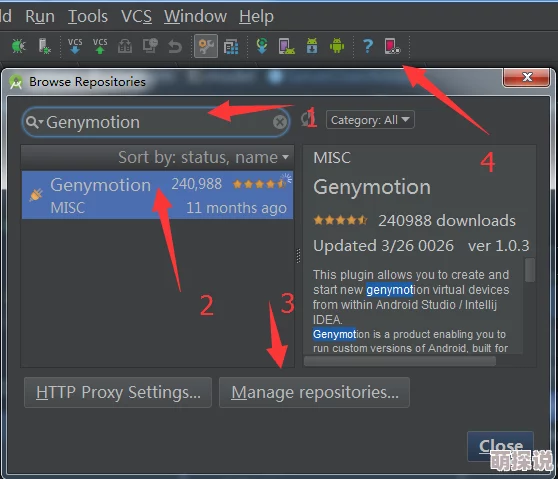Open Settings with the wrench toolbar icon
This screenshot has height=479, width=558.
click(x=206, y=46)
